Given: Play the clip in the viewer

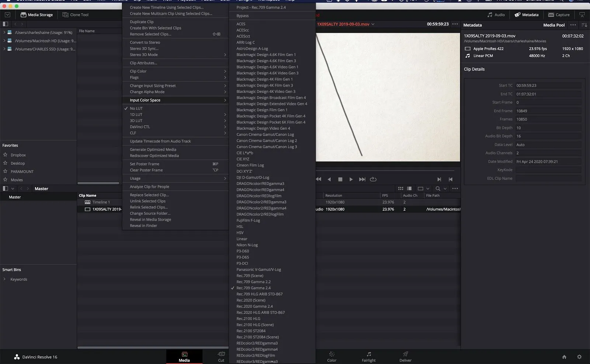Looking at the screenshot, I should pyautogui.click(x=351, y=179).
